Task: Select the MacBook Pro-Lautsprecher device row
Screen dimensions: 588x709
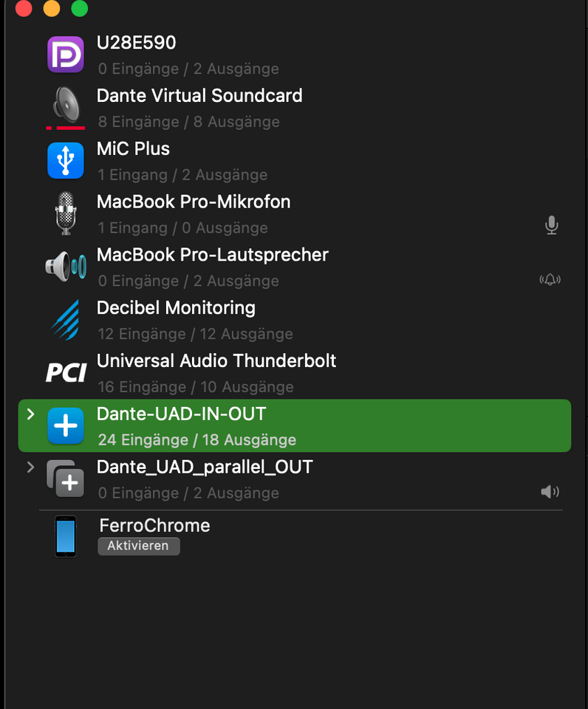Action: (x=295, y=267)
